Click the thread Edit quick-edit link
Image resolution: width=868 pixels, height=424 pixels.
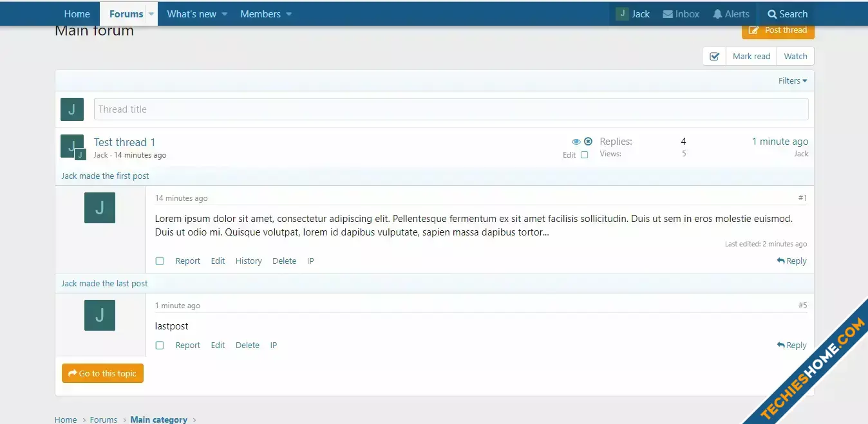[x=569, y=155]
